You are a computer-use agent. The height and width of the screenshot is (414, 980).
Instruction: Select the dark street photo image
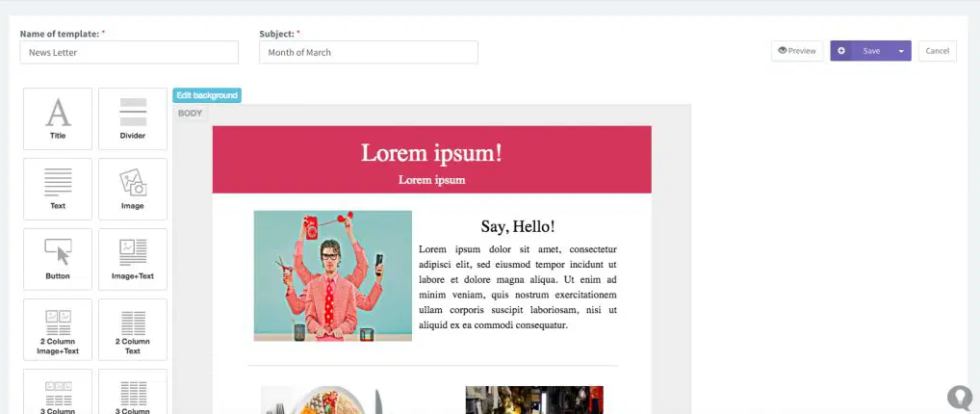point(534,401)
